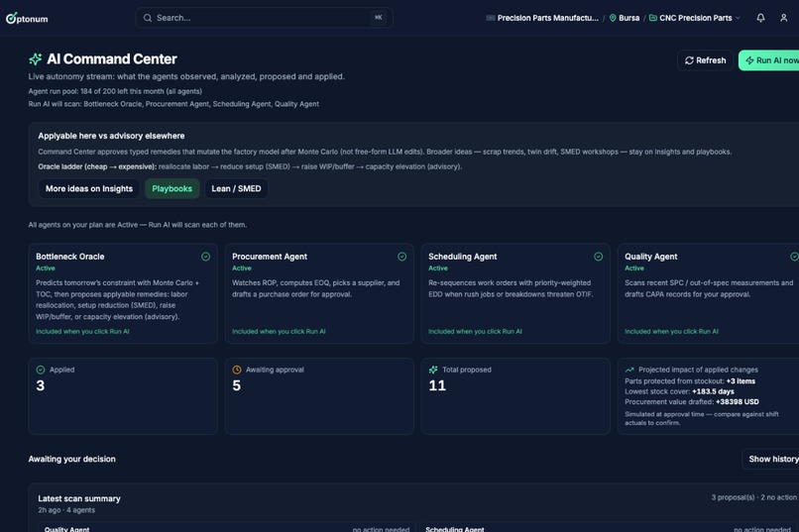Click Bottleneck Oracle active check icon
Viewport: 799px width, 532px height.
click(x=205, y=257)
